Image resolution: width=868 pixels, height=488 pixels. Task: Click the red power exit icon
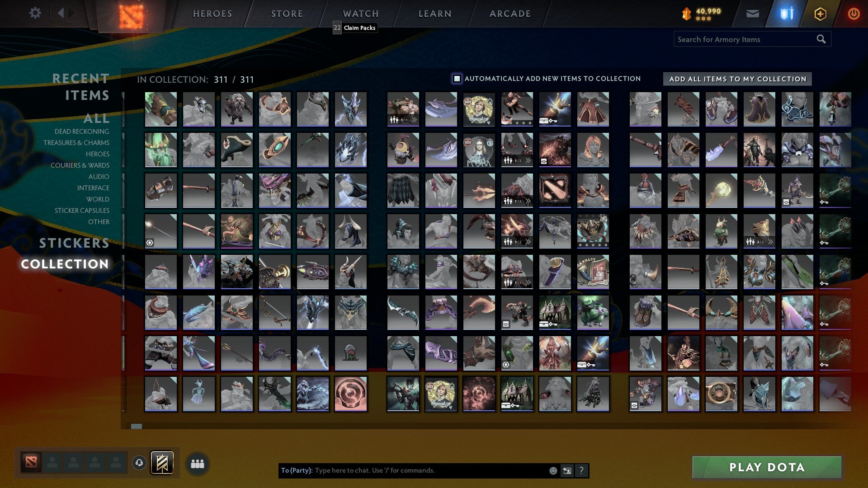(x=854, y=14)
